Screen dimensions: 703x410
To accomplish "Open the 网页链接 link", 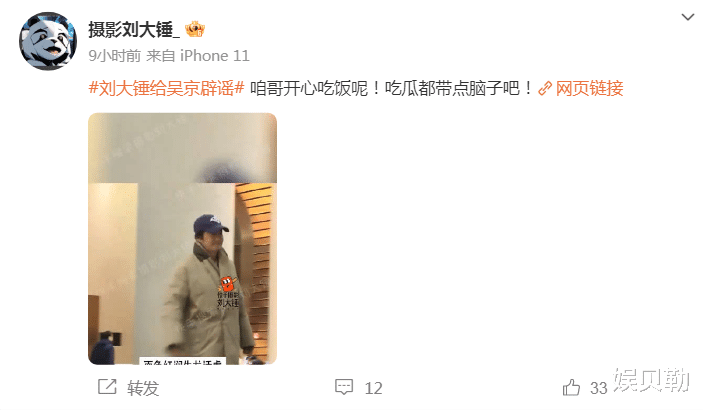I will 589,88.
